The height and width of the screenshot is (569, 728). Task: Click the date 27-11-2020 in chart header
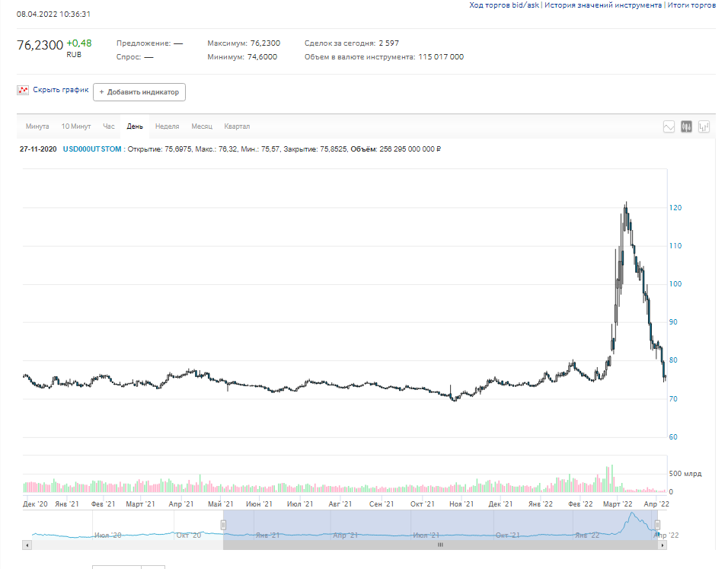pyautogui.click(x=38, y=149)
